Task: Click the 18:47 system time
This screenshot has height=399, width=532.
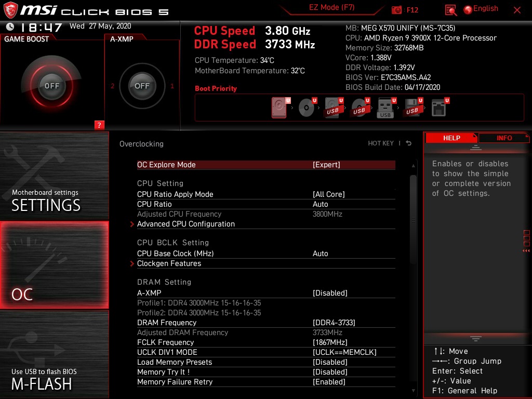Action: coord(42,27)
